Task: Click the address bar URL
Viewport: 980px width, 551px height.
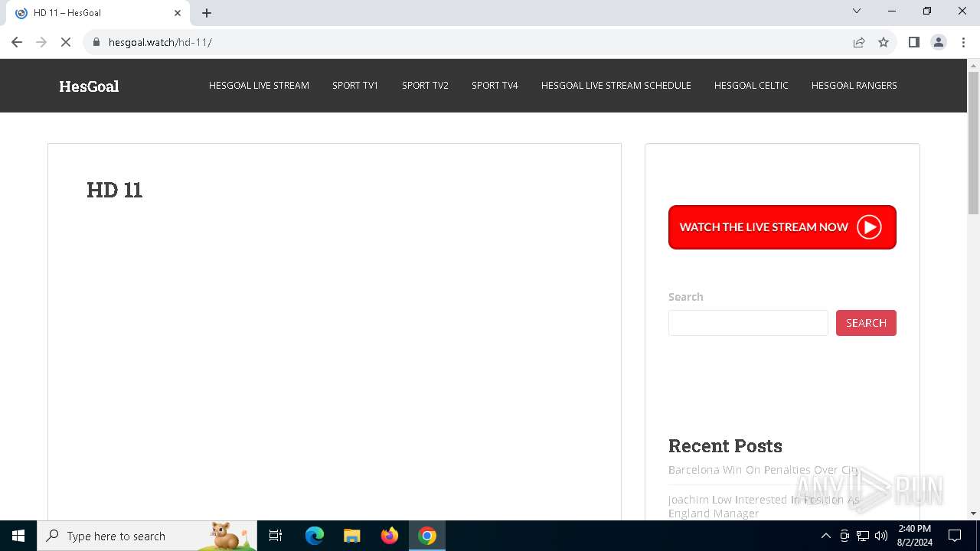Action: [x=160, y=42]
